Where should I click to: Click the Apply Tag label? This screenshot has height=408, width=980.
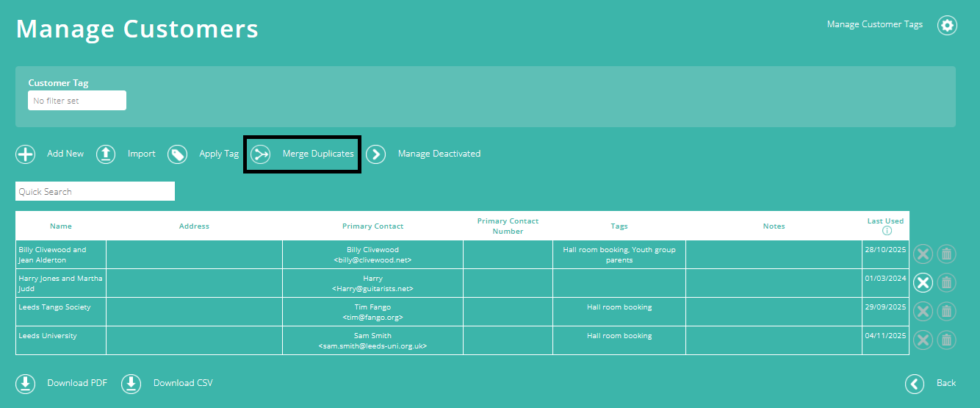pos(219,154)
